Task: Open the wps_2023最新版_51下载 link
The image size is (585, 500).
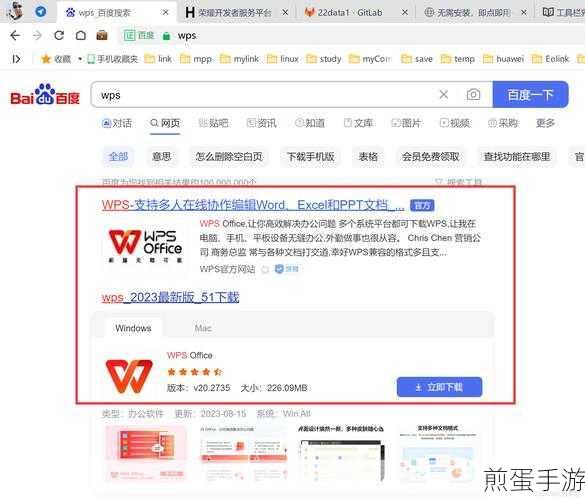Action: [x=170, y=297]
